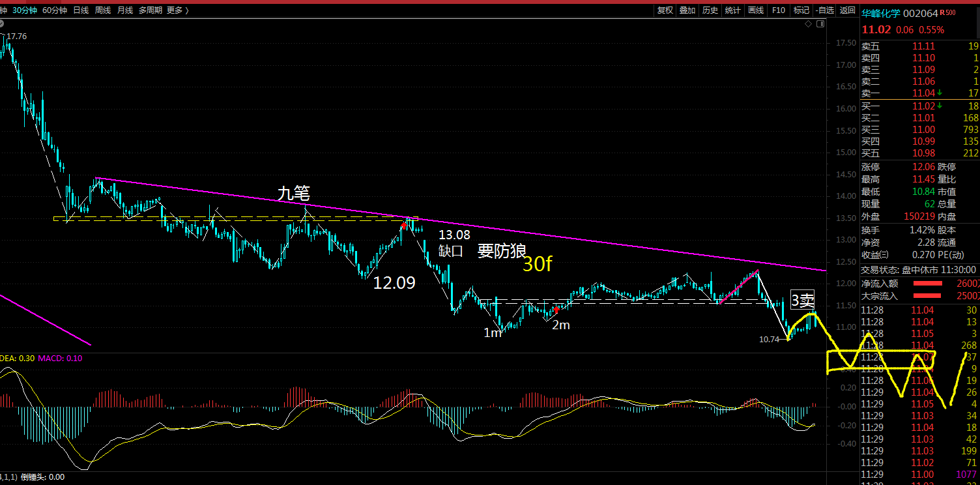Click the MACD: 0.10 indicator label
Image resolution: width=980 pixels, height=485 pixels.
[61, 358]
